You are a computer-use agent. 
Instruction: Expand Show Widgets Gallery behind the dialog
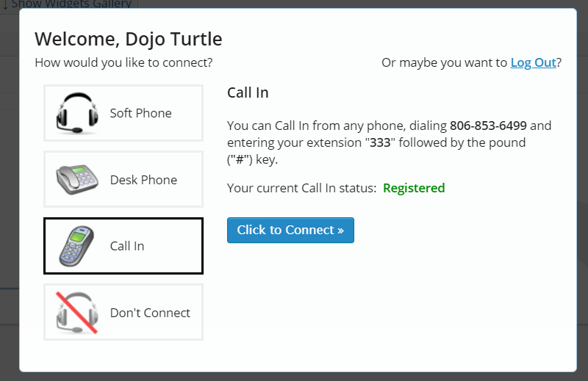pos(68,4)
